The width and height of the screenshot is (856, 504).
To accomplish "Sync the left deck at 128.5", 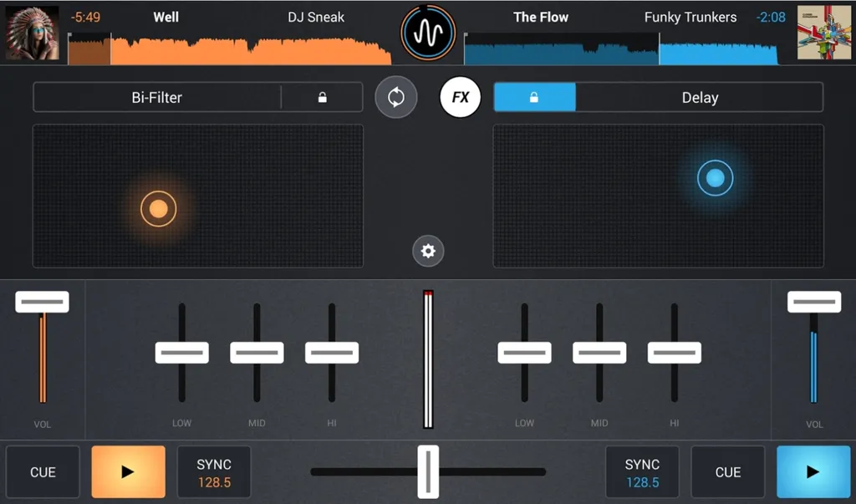I will coord(214,471).
